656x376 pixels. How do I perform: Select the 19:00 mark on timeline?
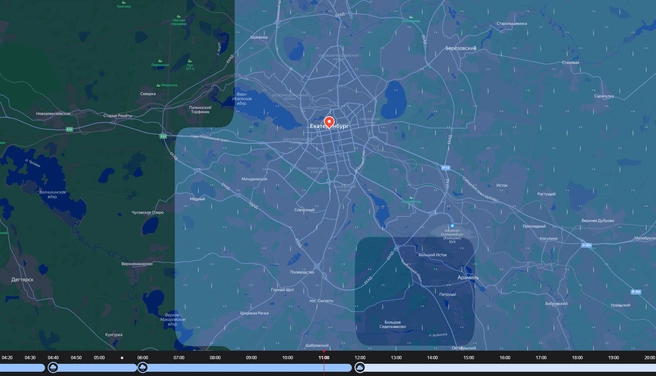pyautogui.click(x=613, y=358)
